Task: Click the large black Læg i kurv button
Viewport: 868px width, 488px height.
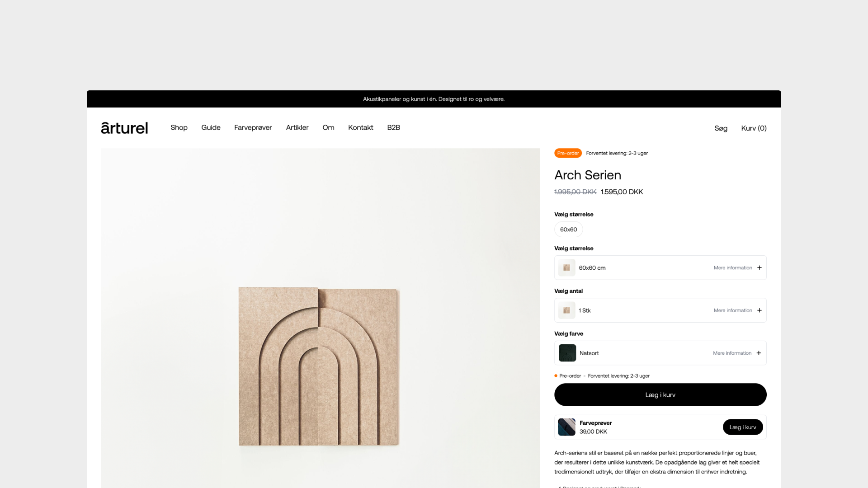Action: (x=660, y=394)
